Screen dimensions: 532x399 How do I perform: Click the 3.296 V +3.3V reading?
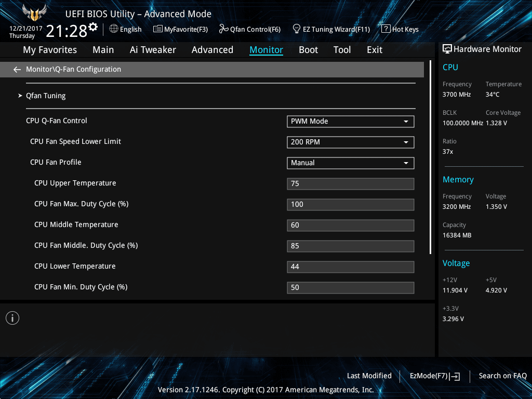point(453,319)
